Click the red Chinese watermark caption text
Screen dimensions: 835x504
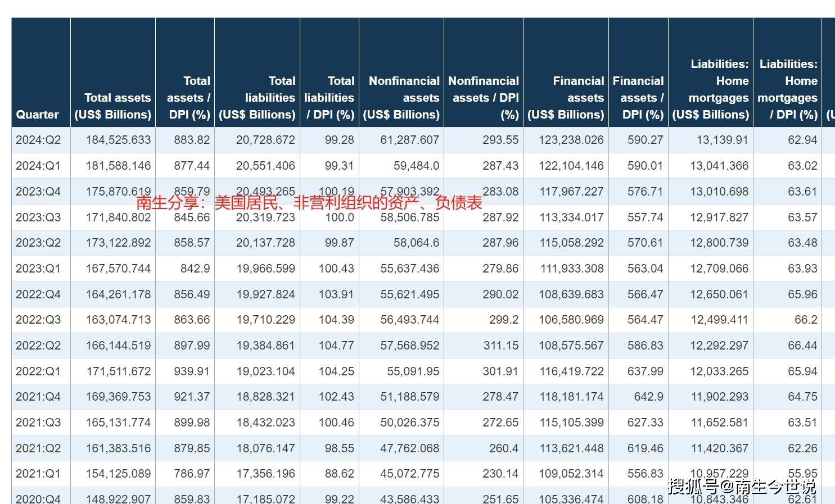(309, 203)
